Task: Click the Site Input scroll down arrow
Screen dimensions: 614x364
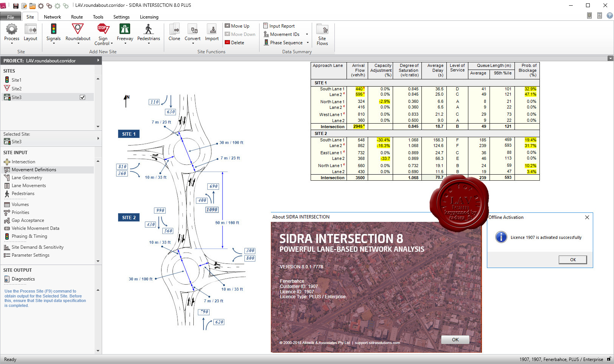Action: pos(98,261)
